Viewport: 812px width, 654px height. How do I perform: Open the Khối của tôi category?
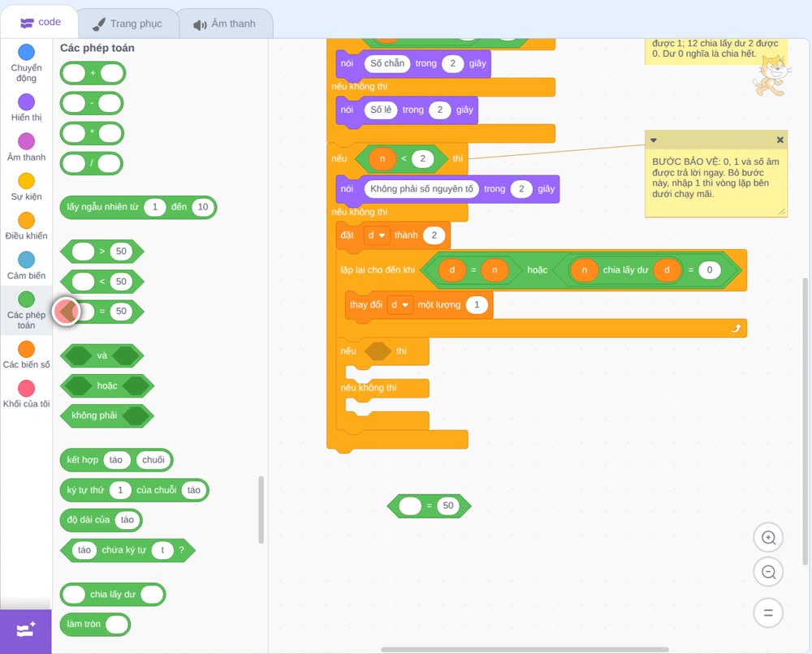[x=26, y=394]
